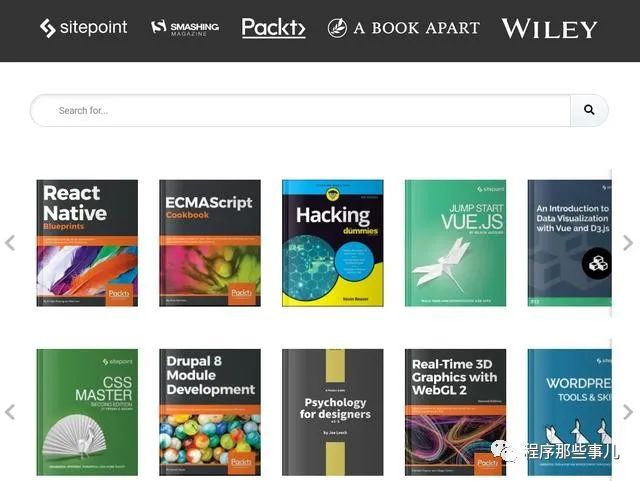Advance the bottom carousel to next books
This screenshot has width=640, height=481.
coord(628,412)
